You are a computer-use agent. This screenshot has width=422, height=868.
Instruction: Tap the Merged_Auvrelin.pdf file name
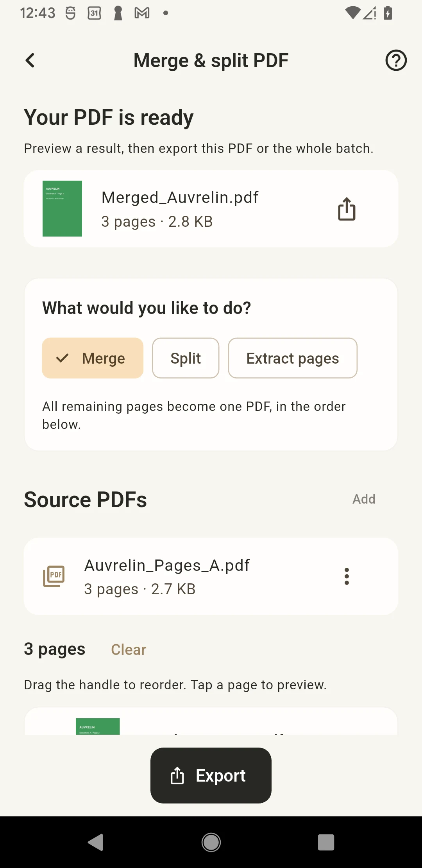(180, 198)
